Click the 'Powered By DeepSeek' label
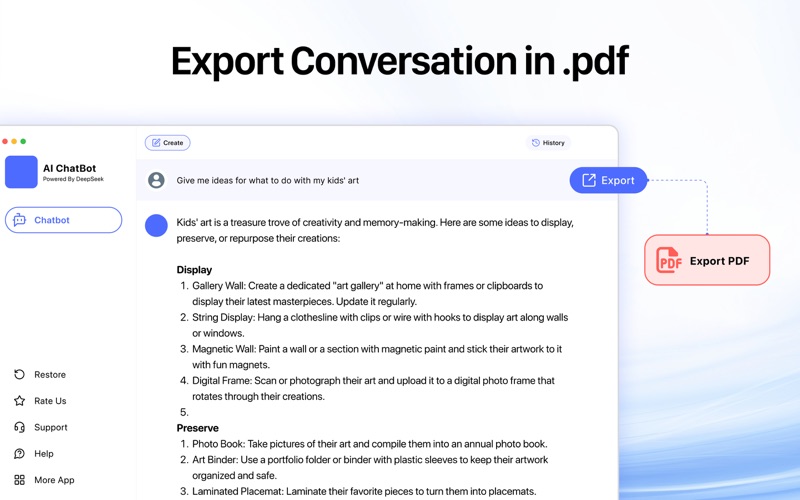The height and width of the screenshot is (500, 800). tap(73, 179)
